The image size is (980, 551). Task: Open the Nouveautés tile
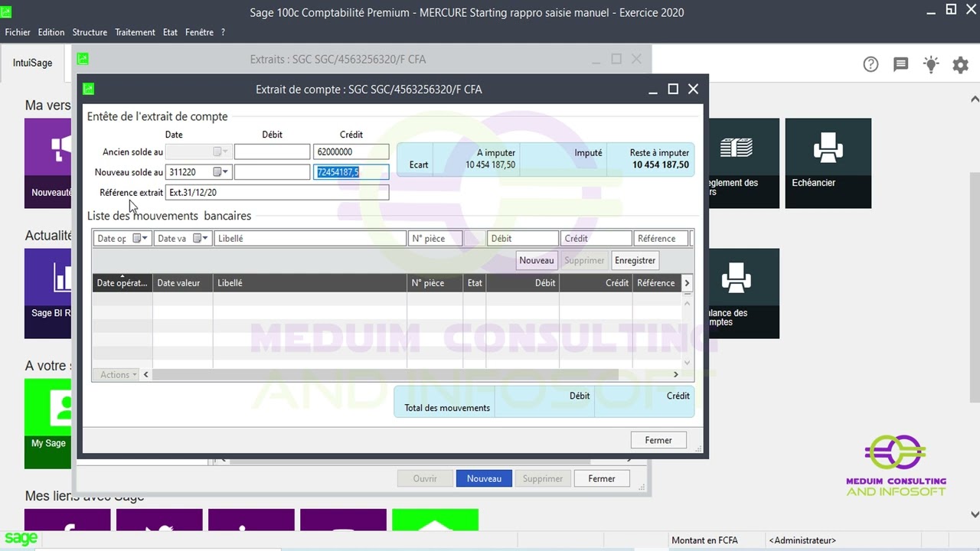point(47,163)
